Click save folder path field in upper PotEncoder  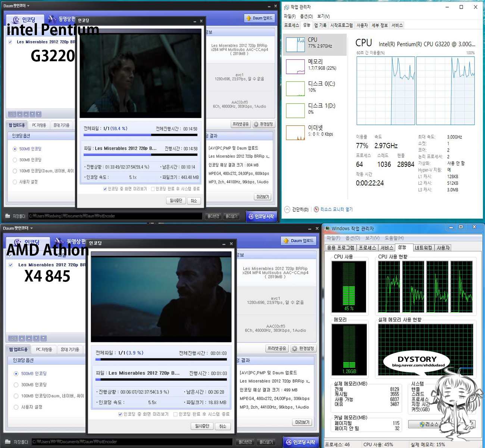click(x=115, y=216)
